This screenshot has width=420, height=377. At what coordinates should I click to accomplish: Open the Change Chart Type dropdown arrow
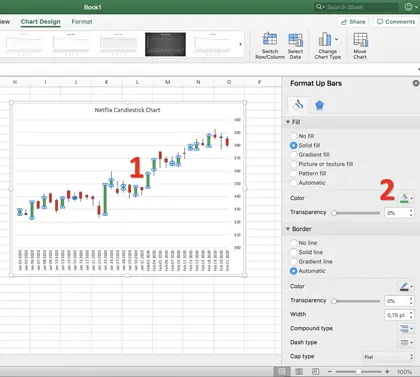coord(337,39)
